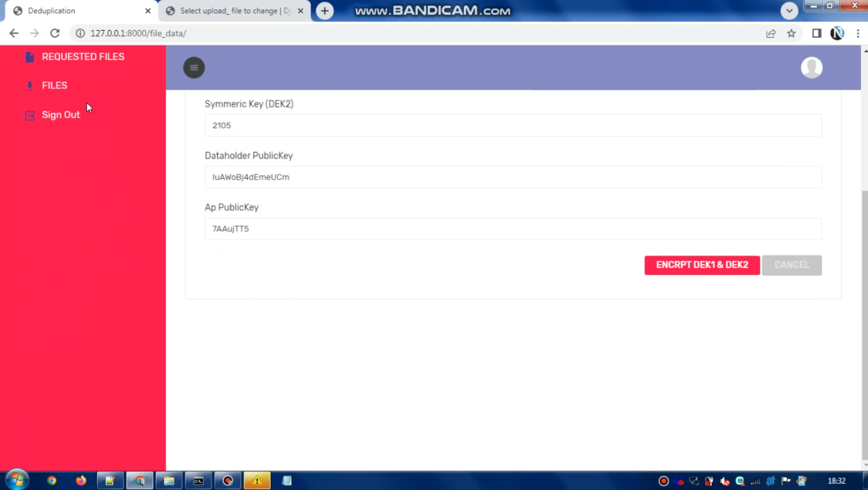Open the command prompt taskbar window
868x490 pixels.
(198, 481)
